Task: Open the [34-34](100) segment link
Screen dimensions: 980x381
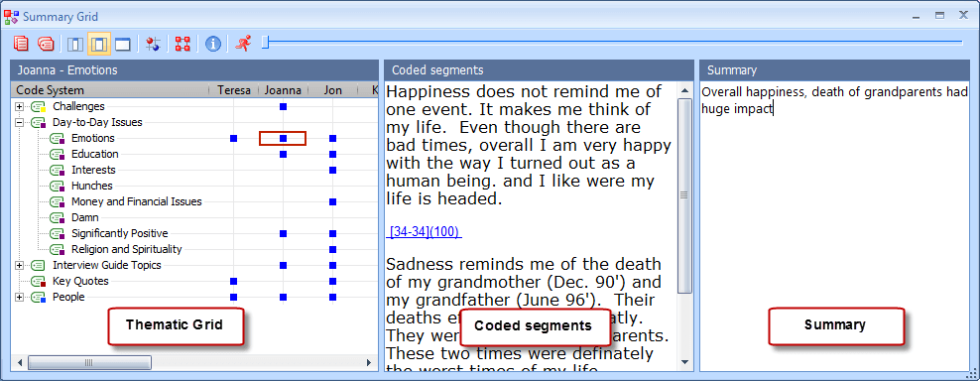Action: (x=424, y=232)
